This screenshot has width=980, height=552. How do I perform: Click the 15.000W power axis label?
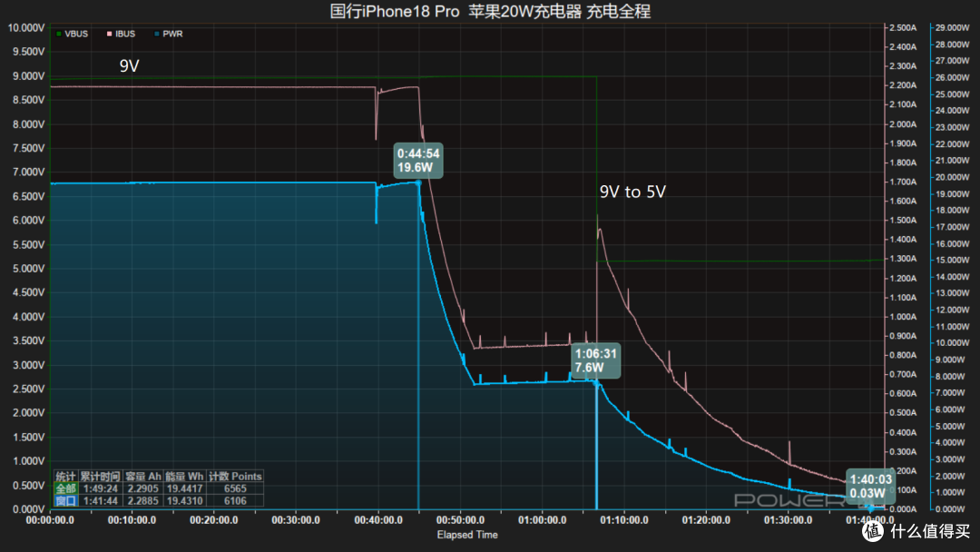click(x=952, y=260)
